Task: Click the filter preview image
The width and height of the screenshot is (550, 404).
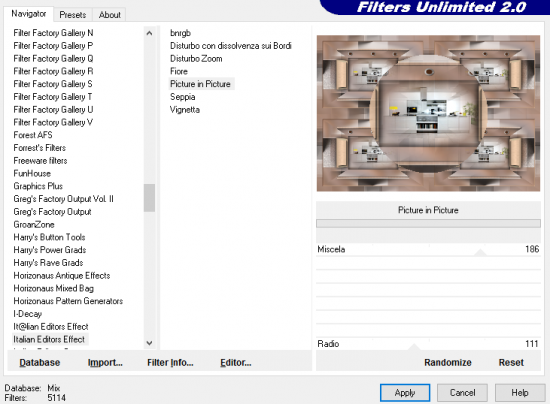Action: (428, 113)
